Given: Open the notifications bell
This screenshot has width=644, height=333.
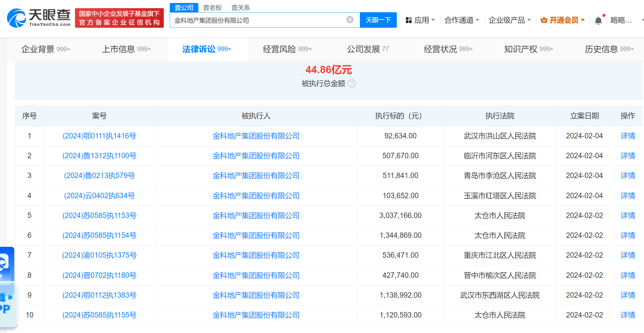Looking at the screenshot, I should tap(598, 20).
